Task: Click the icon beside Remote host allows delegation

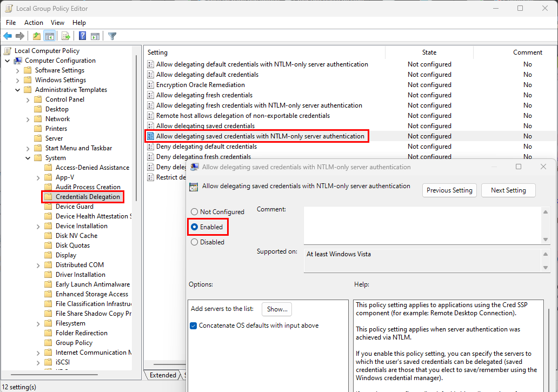Action: 150,116
